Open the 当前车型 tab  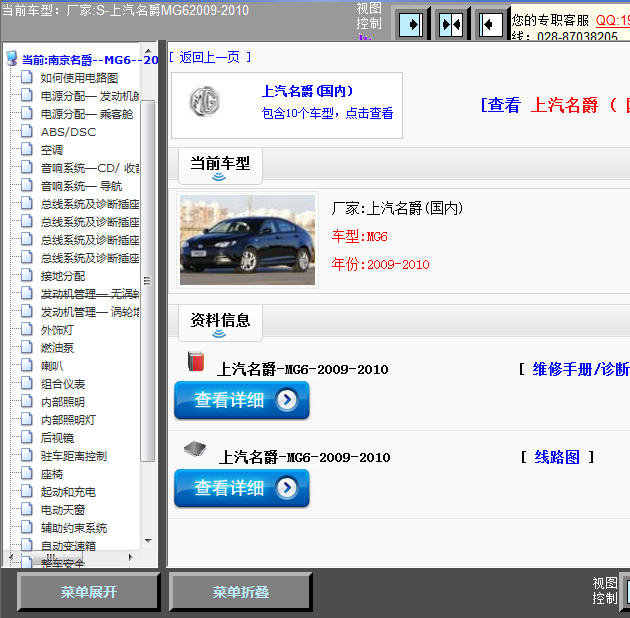tap(220, 166)
